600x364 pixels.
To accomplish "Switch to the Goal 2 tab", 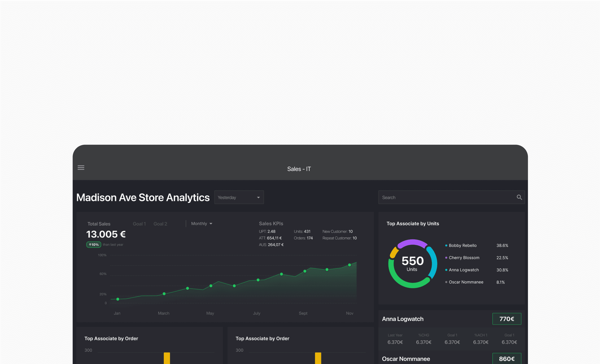I will pyautogui.click(x=160, y=224).
